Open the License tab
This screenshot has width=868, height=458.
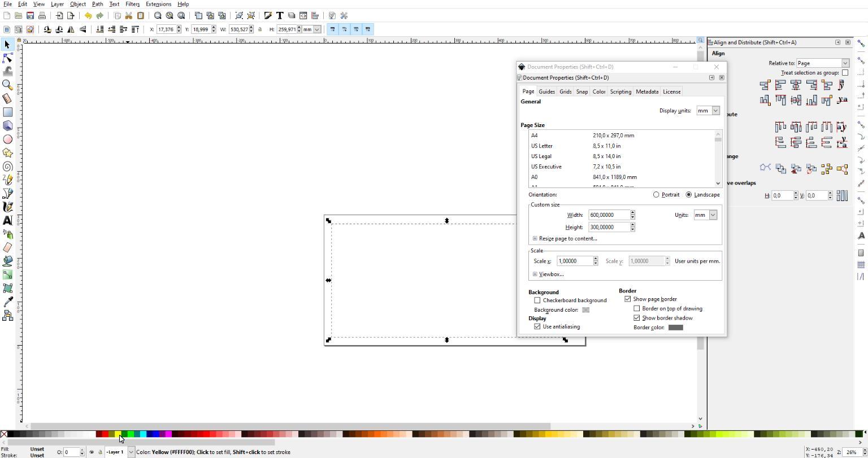pyautogui.click(x=671, y=91)
